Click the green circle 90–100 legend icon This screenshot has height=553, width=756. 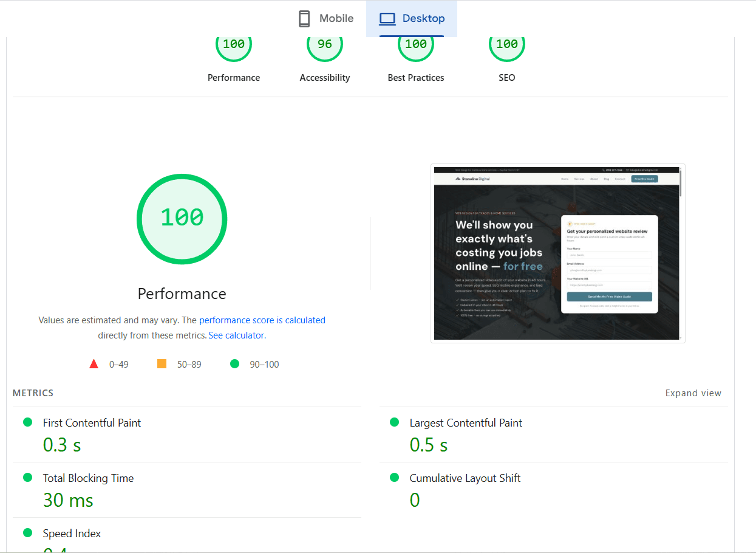(x=235, y=364)
